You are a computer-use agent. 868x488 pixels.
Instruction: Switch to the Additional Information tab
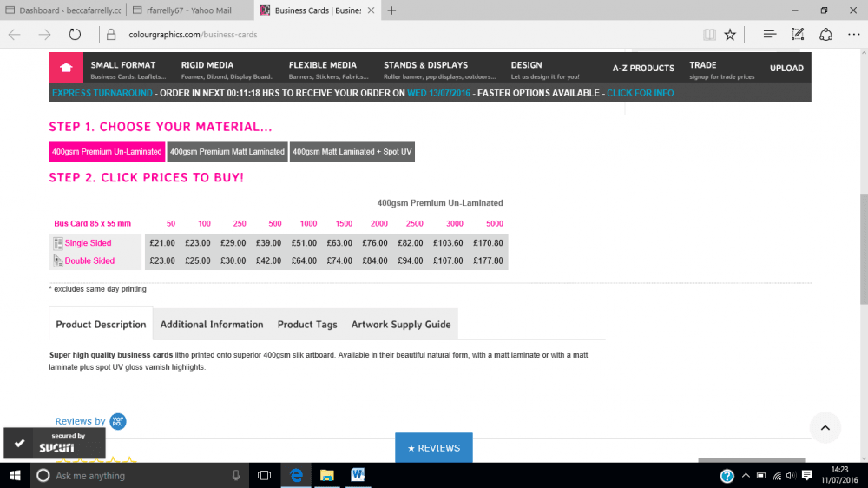pyautogui.click(x=212, y=325)
